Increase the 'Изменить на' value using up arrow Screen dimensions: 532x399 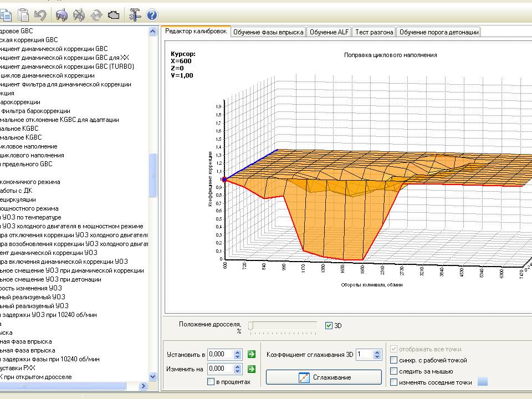point(238,367)
